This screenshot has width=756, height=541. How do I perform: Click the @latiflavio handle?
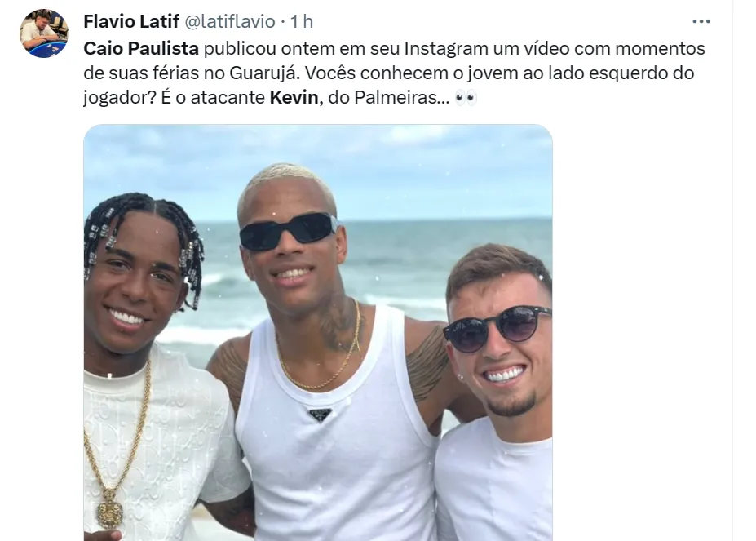(230, 21)
